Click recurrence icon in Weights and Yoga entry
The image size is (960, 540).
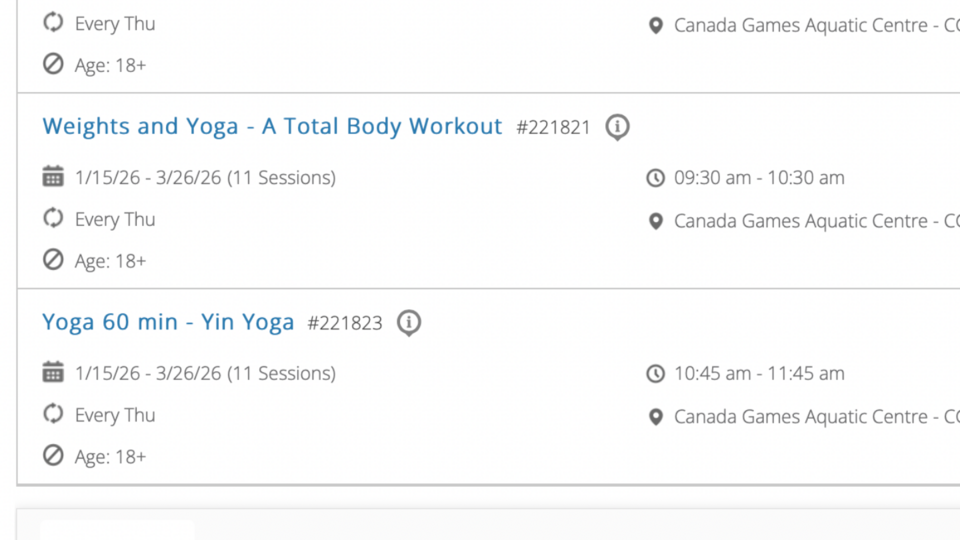(53, 219)
